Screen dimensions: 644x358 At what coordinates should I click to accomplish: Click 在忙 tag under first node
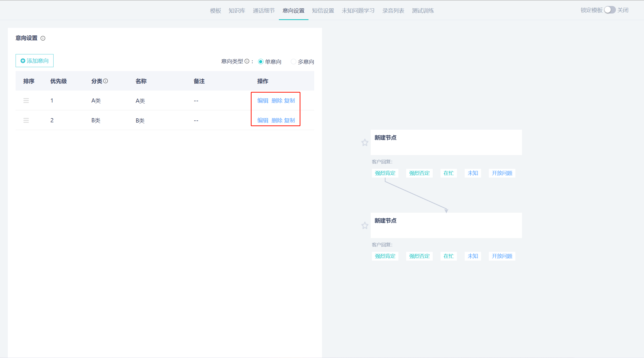[449, 173]
